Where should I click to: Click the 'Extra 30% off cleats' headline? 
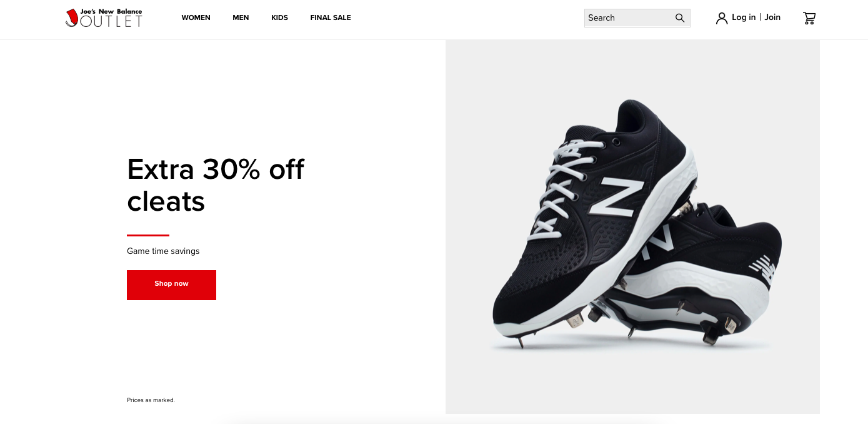pos(215,185)
